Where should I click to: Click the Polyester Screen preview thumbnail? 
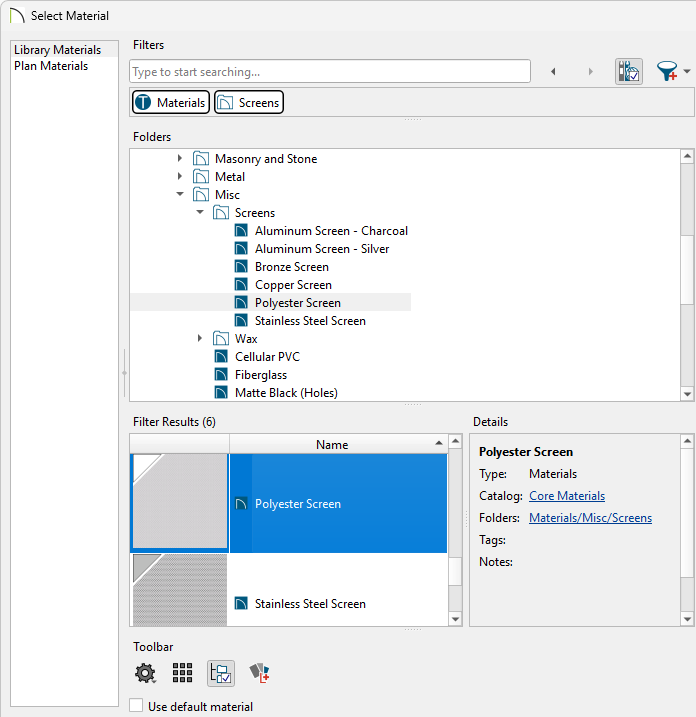(180, 501)
